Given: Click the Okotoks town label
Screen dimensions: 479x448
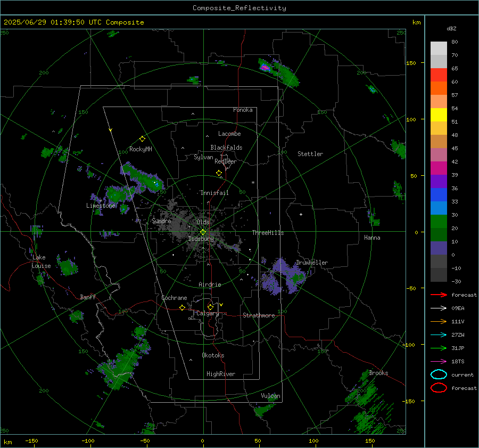Looking at the screenshot, I should point(213,355).
